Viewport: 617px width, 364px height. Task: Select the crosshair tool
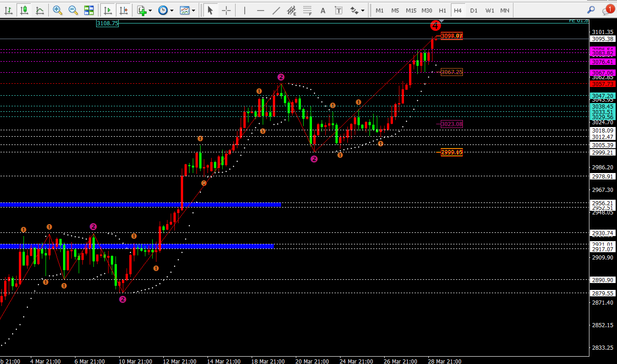pos(226,10)
